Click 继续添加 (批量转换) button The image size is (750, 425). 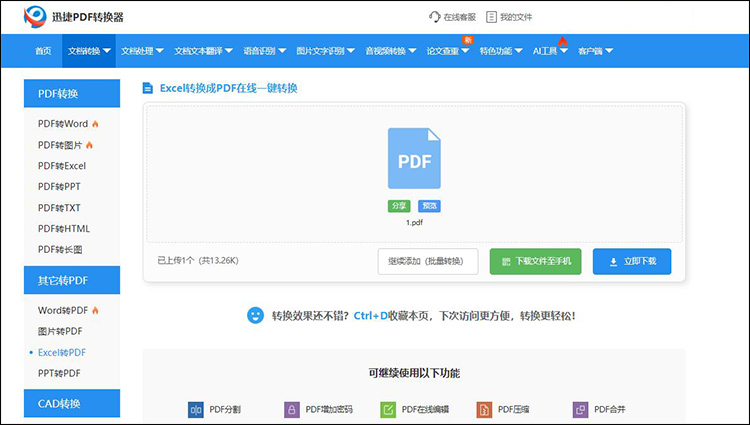[426, 261]
